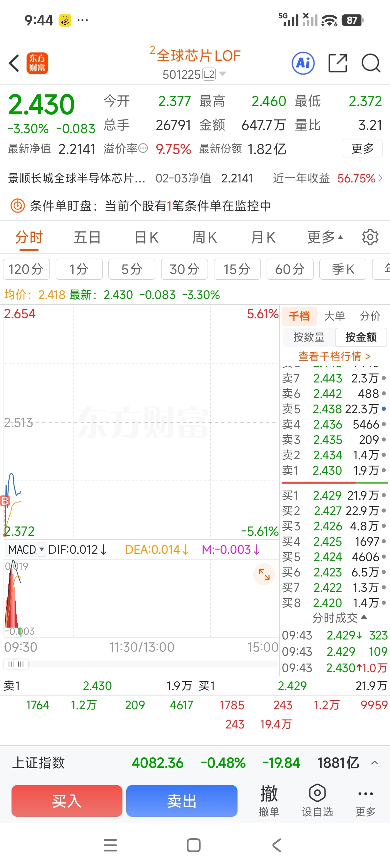Viewport: 390px width, 868px height.
Task: Tap Android back navigation button
Action: click(277, 845)
